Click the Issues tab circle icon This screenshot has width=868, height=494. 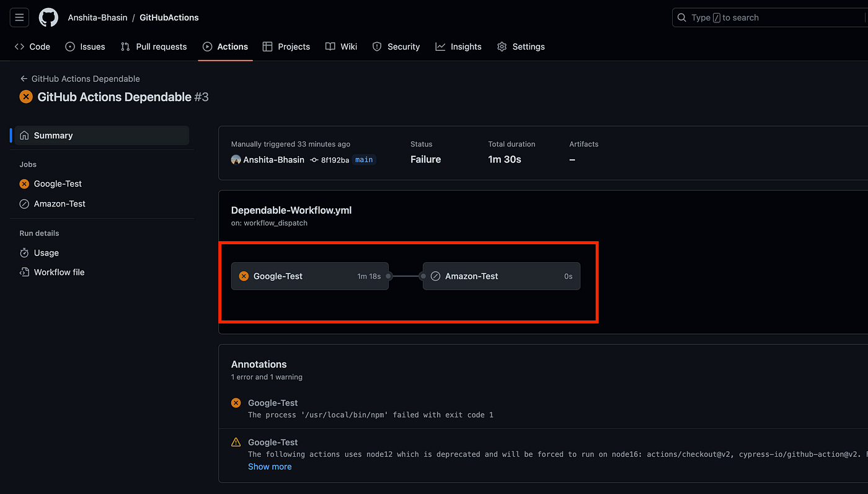(70, 46)
